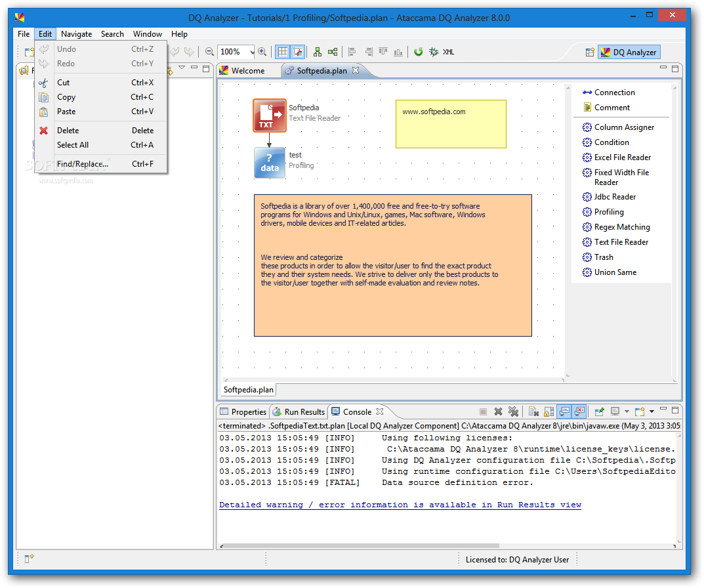Close the Softpedia.plan editor tab
Viewport: 704px width, 588px height.
pos(356,70)
